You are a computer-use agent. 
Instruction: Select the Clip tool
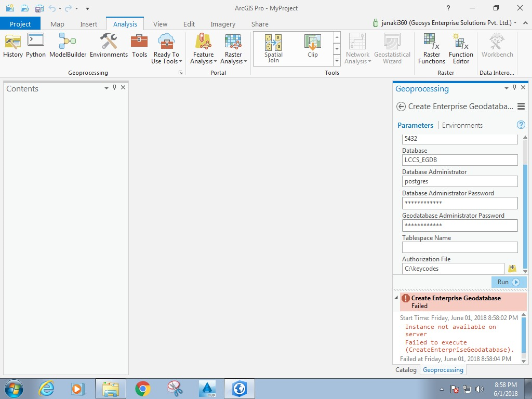point(312,46)
